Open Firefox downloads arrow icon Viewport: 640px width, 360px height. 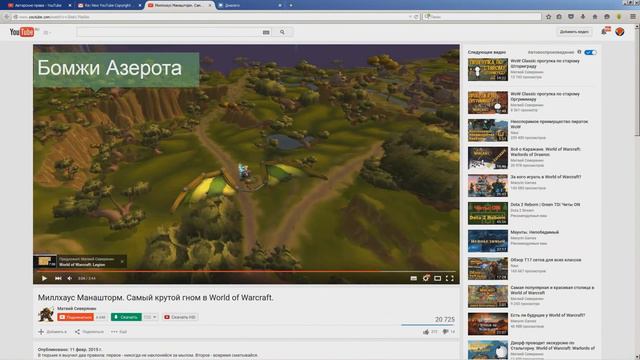pyautogui.click(x=582, y=17)
